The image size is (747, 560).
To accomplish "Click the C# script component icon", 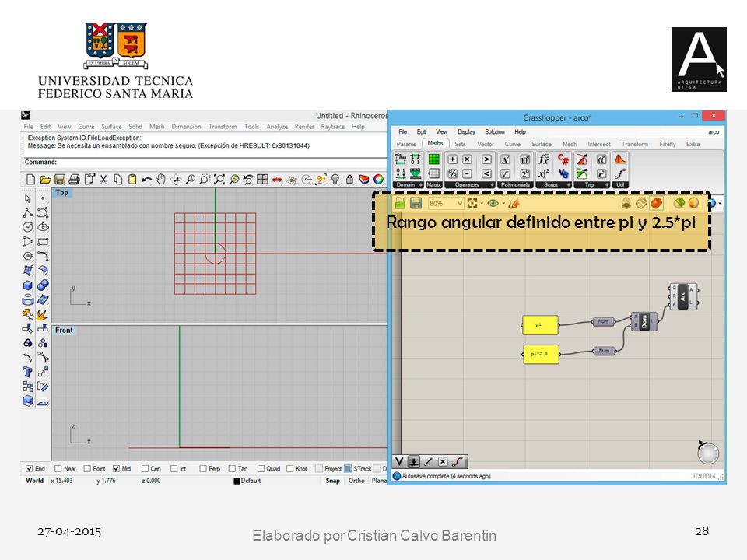I will 563,159.
